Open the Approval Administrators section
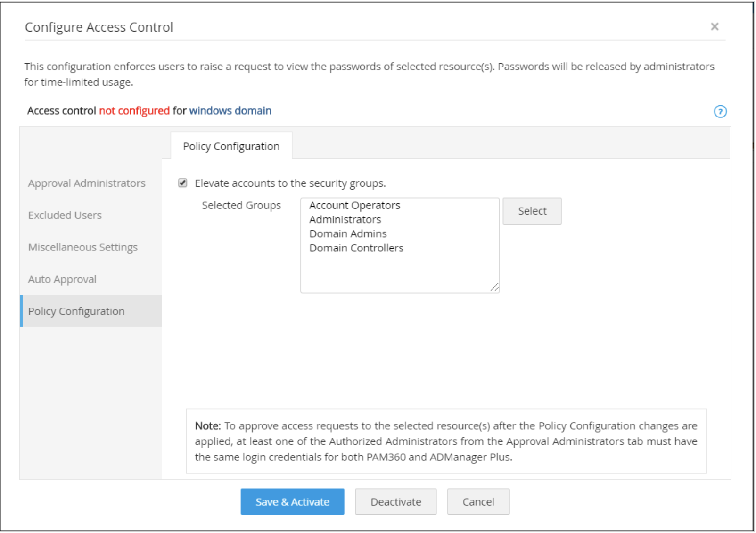 click(87, 183)
